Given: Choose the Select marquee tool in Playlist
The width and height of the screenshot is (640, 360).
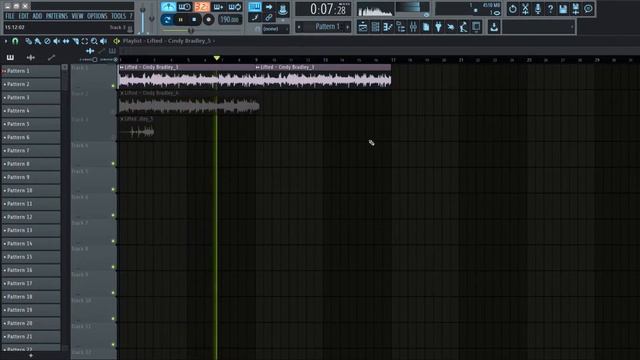Looking at the screenshot, I should point(85,41).
